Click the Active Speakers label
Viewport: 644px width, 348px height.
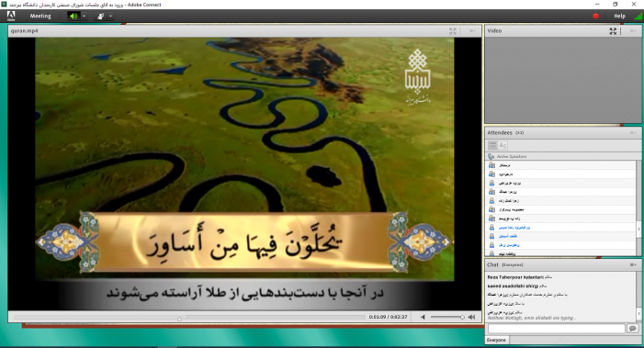512,156
